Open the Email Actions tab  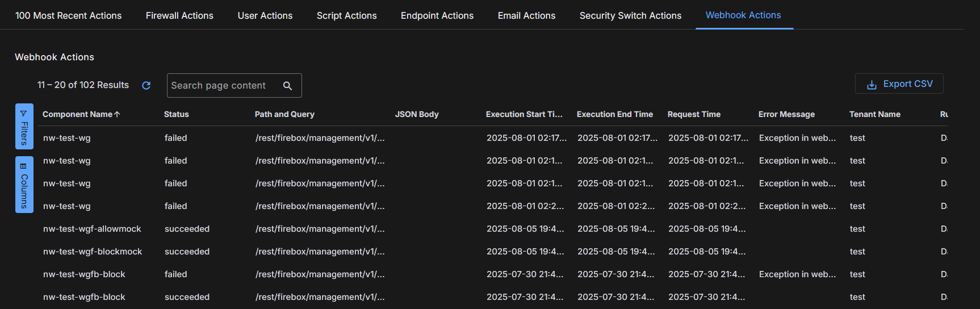pyautogui.click(x=526, y=15)
